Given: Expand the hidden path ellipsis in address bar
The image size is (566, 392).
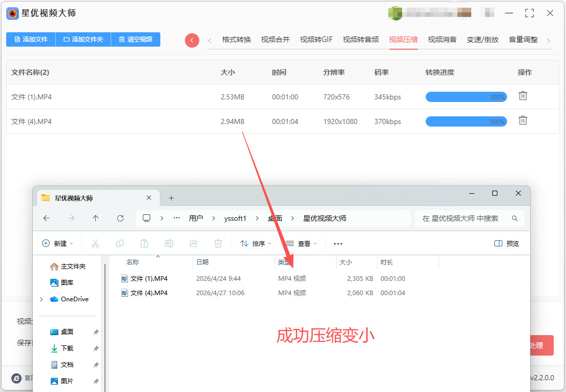Looking at the screenshot, I should [177, 218].
